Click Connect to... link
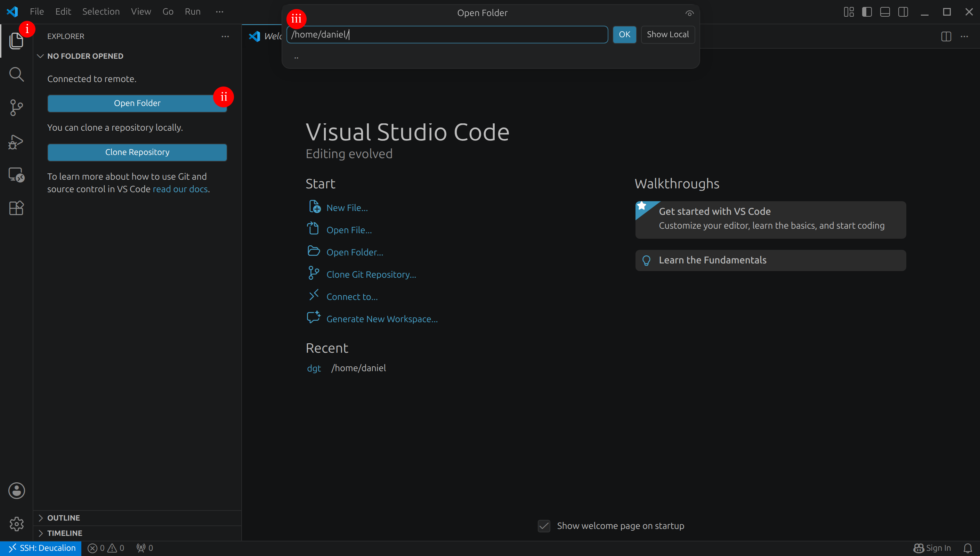The image size is (980, 556). pos(352,297)
